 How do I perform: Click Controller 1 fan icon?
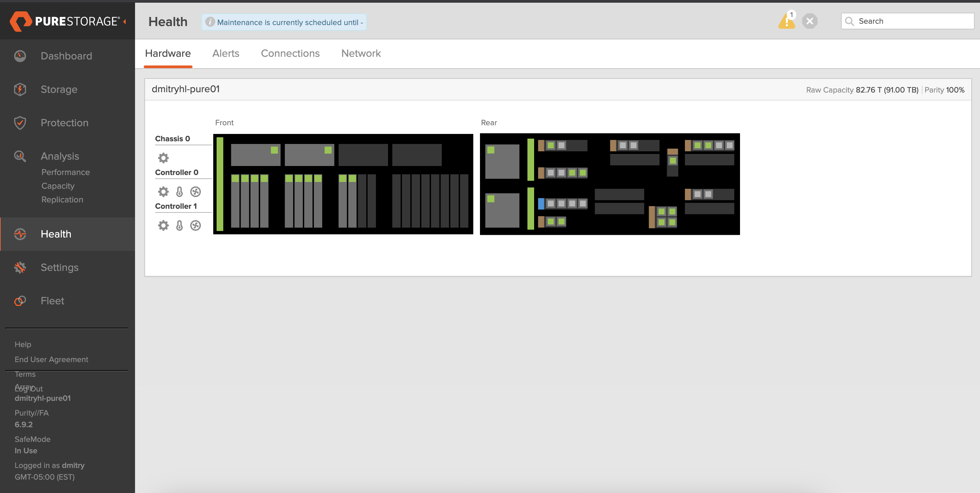(x=196, y=225)
